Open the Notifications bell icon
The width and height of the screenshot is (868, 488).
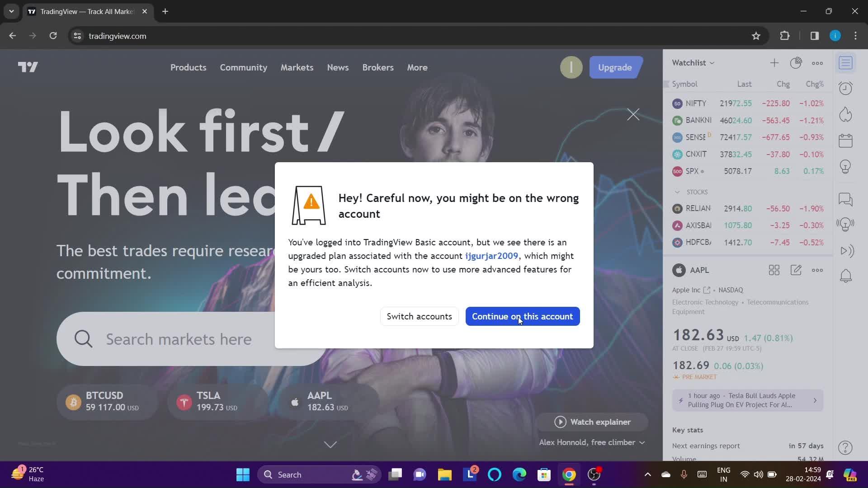click(x=845, y=276)
